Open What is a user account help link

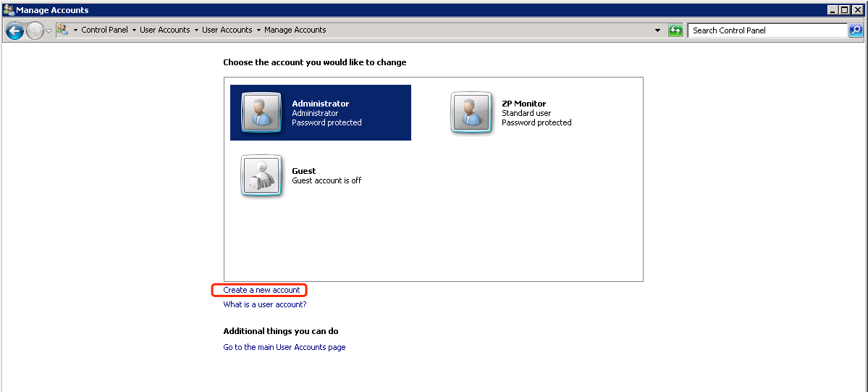(264, 304)
